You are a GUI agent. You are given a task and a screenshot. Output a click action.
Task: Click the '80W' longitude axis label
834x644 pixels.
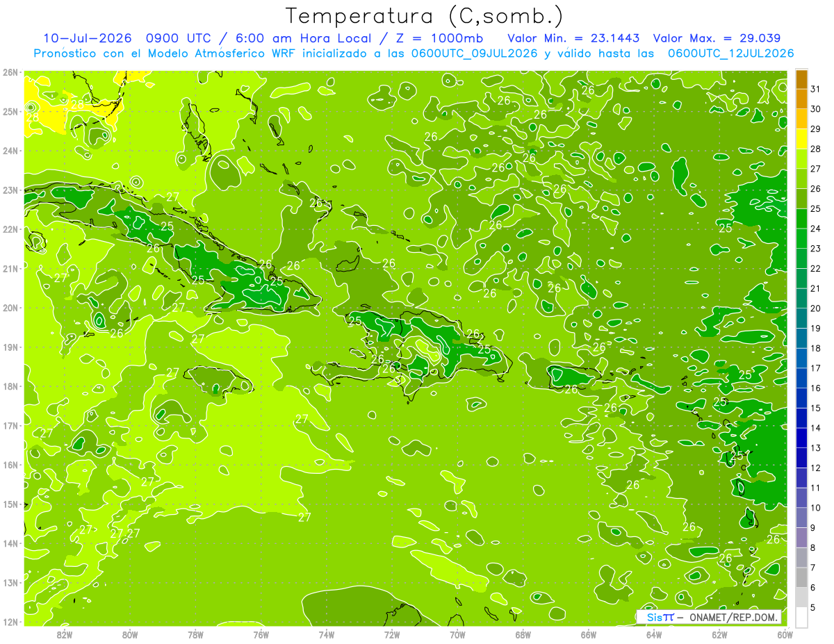click(x=129, y=634)
